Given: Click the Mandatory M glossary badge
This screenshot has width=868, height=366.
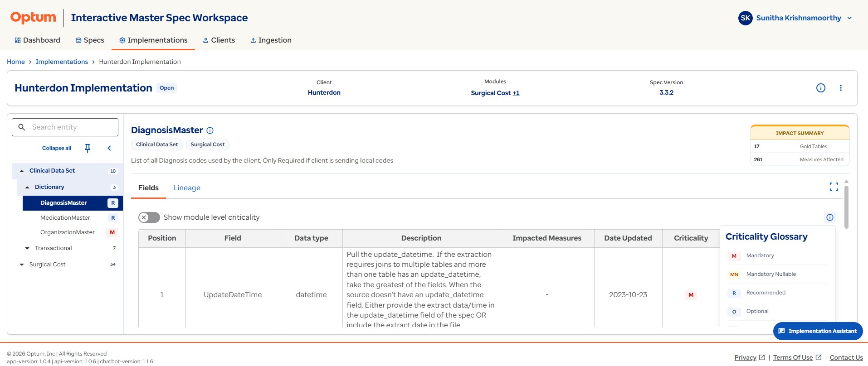Looking at the screenshot, I should tap(734, 256).
